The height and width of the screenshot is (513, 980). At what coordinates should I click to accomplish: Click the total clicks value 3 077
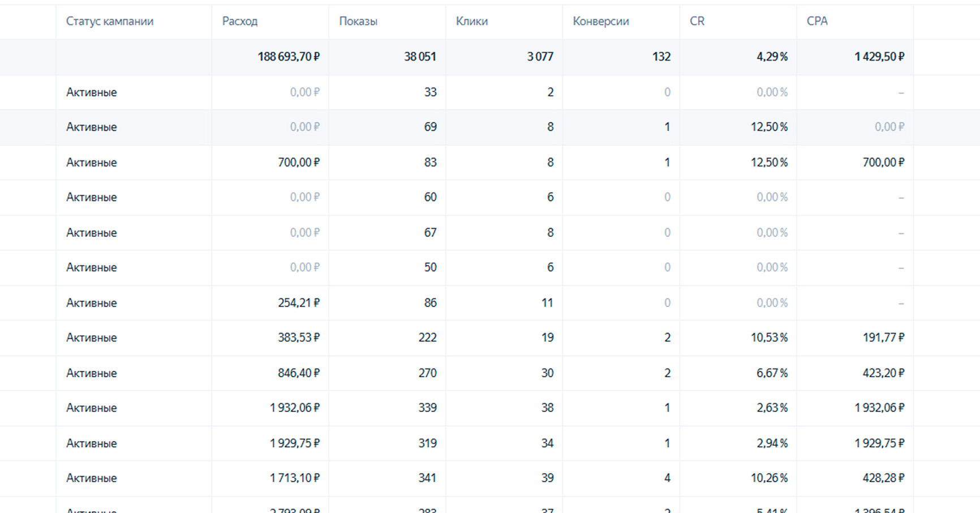pyautogui.click(x=540, y=57)
